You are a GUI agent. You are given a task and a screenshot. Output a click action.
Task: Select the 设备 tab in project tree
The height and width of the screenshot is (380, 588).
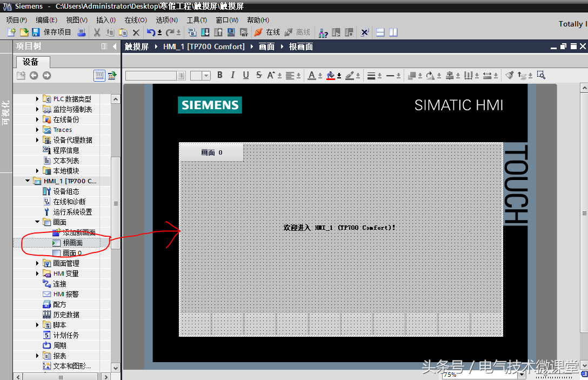pos(32,62)
